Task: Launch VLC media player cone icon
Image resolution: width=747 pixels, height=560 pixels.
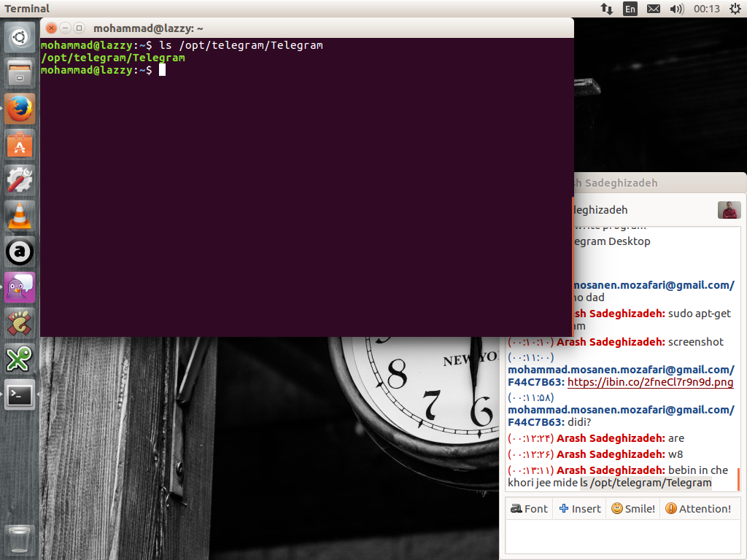Action: click(20, 216)
